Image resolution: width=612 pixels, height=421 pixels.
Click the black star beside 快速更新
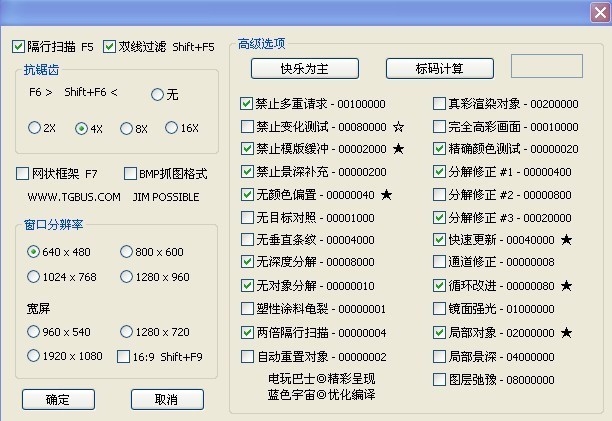click(566, 240)
